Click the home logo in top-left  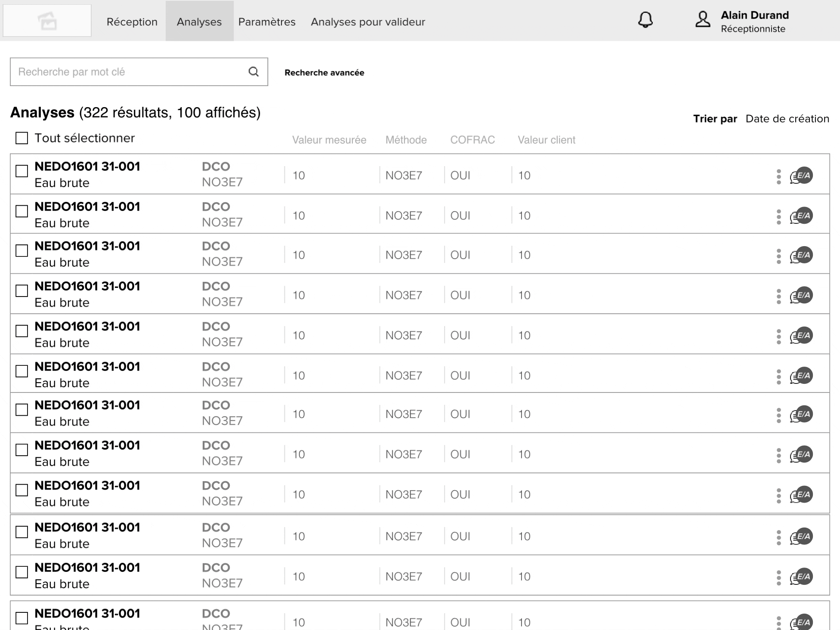point(47,21)
